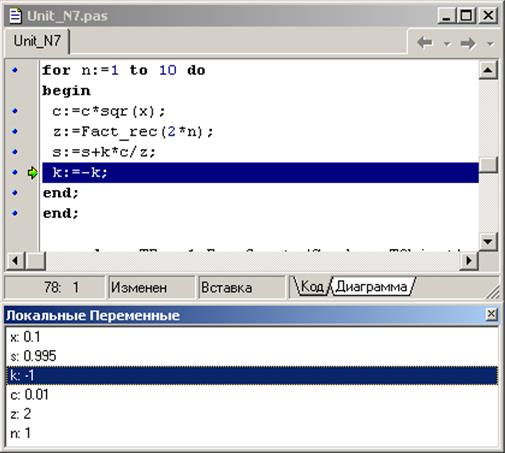The height and width of the screenshot is (453, 505).
Task: Close the Локальные Переменные panel
Action: (x=491, y=314)
